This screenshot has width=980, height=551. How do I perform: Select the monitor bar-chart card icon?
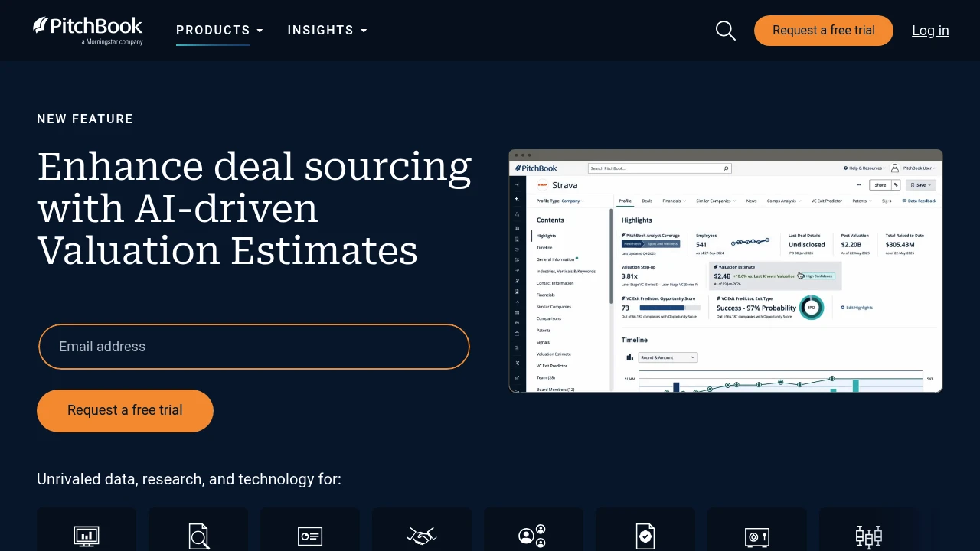87,536
